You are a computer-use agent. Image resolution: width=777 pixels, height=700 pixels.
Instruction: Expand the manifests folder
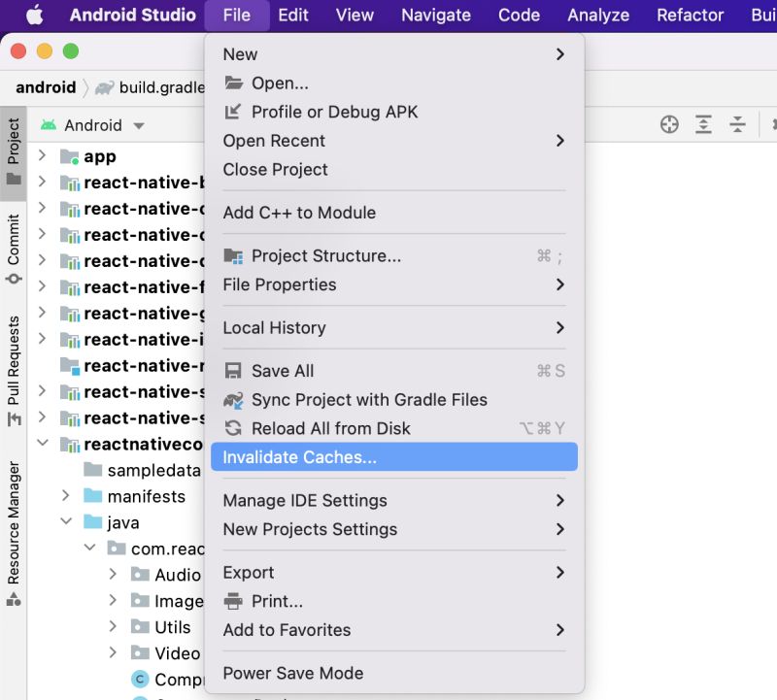pyautogui.click(x=64, y=495)
